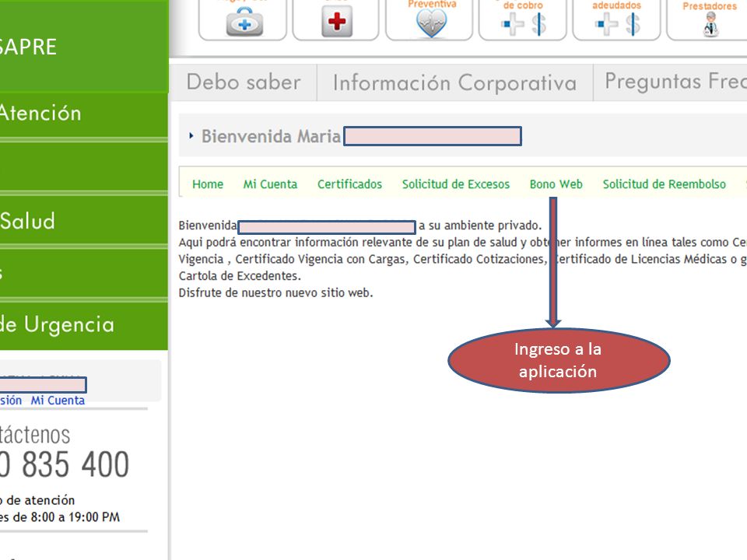
Task: Click the 'Cartola de Excedentes.' text
Action: click(x=240, y=275)
